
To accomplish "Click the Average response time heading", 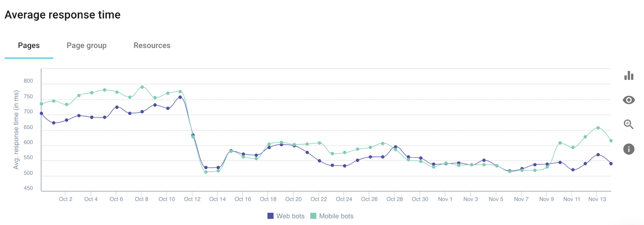I will tap(62, 15).
